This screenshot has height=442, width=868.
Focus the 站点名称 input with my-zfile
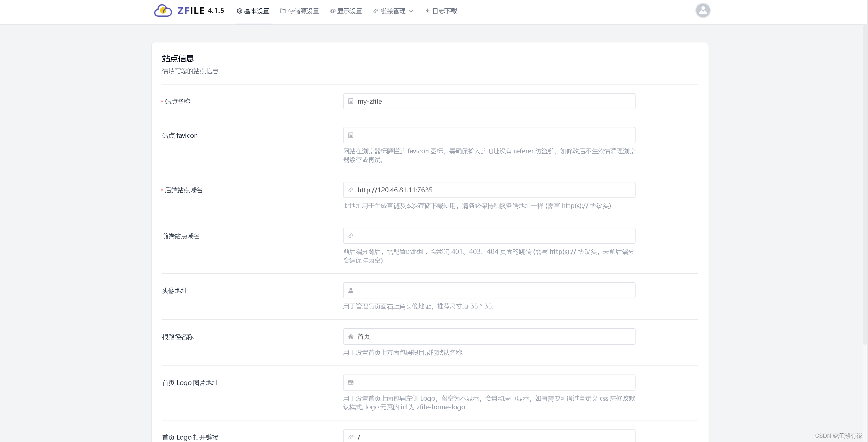(x=489, y=101)
